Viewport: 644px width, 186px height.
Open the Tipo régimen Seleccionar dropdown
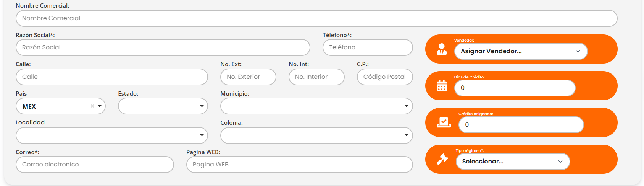click(512, 162)
